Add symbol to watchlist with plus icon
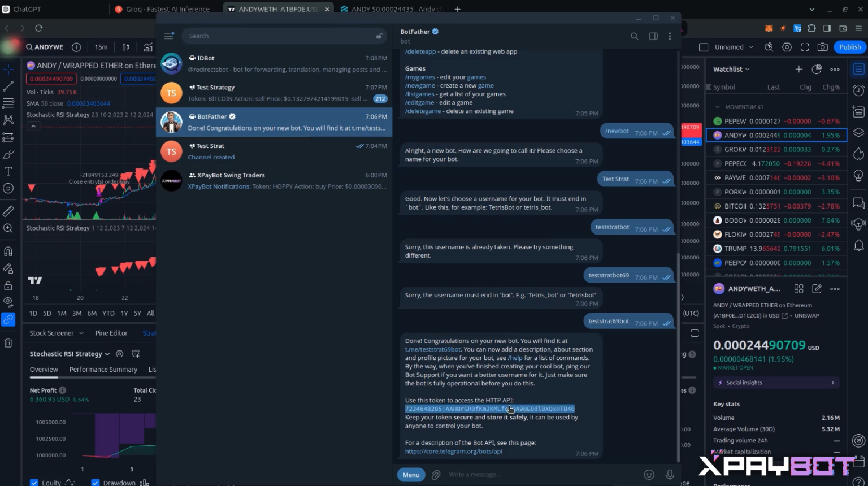Image resolution: width=868 pixels, height=486 pixels. pos(798,69)
